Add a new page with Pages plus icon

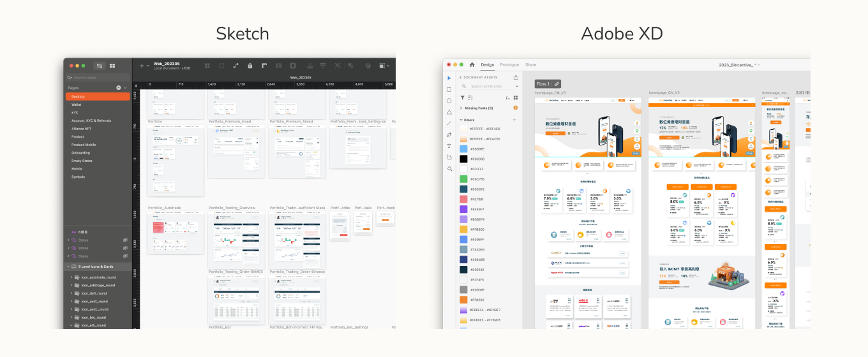(x=119, y=87)
